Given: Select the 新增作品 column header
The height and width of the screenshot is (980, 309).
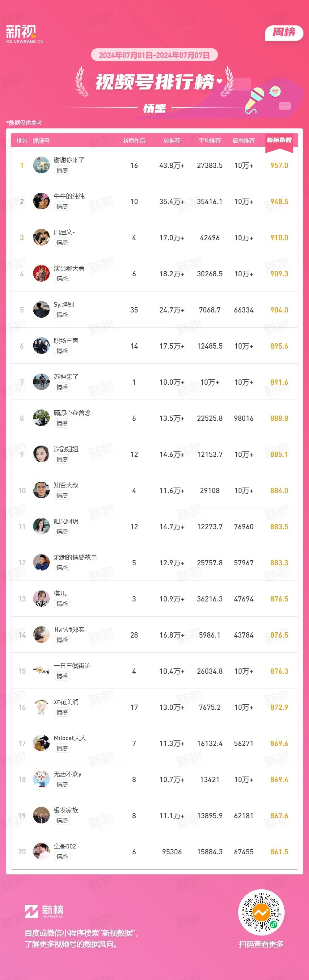Looking at the screenshot, I should 134,141.
